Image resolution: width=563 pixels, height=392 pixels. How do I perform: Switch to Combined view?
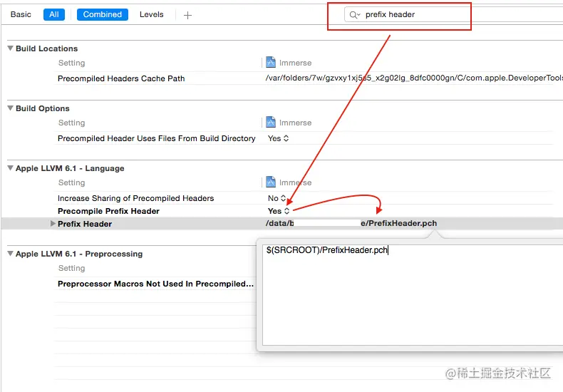(x=103, y=14)
